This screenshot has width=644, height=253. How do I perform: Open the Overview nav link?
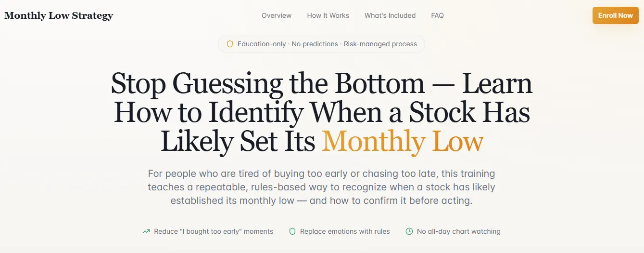pos(277,15)
